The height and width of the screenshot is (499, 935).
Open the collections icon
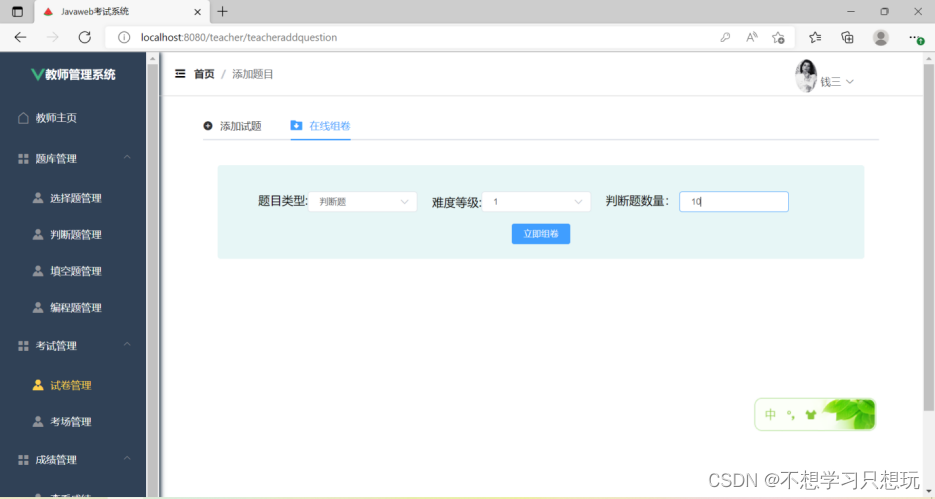(847, 37)
